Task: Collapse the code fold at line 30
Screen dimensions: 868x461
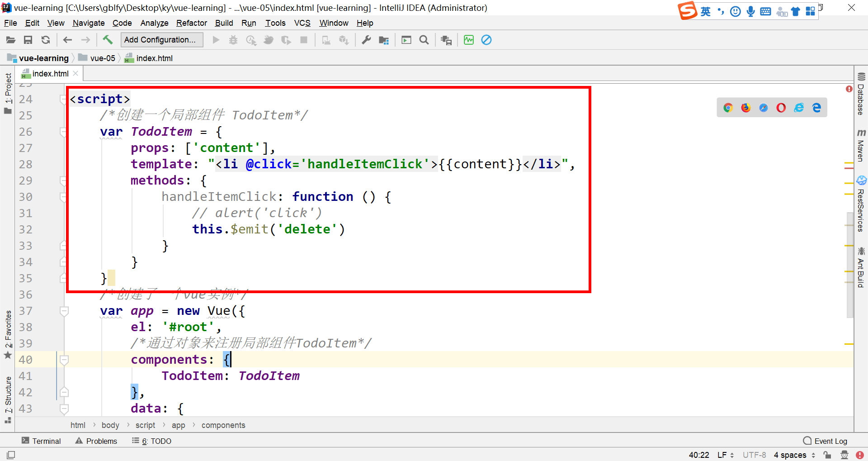Action: pos(64,197)
